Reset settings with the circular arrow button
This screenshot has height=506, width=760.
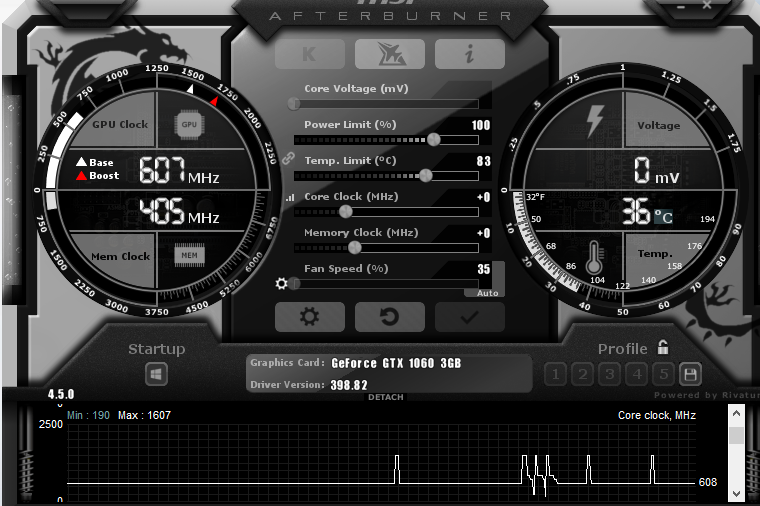(390, 317)
